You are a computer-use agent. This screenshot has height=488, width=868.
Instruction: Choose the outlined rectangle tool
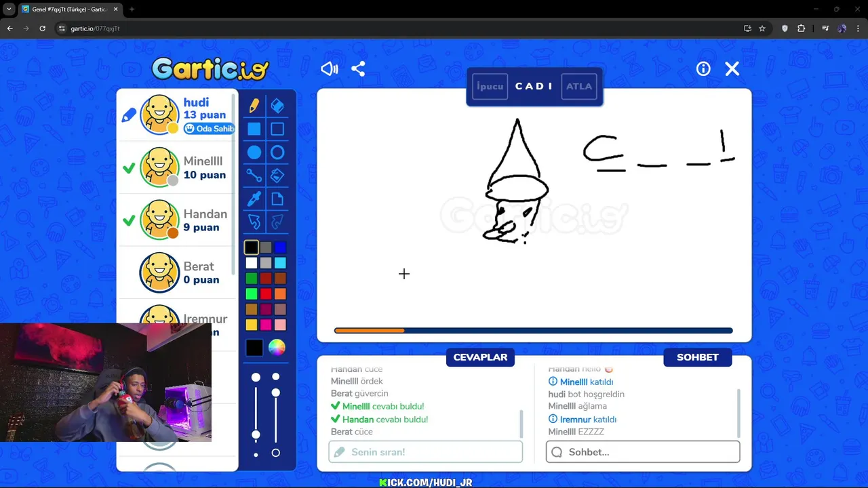point(277,129)
